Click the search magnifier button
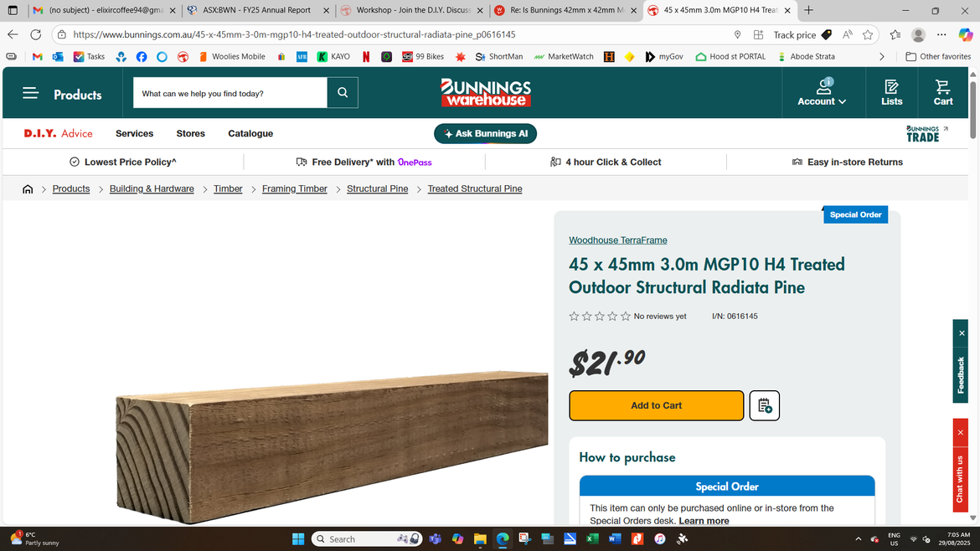980x551 pixels. pyautogui.click(x=343, y=92)
